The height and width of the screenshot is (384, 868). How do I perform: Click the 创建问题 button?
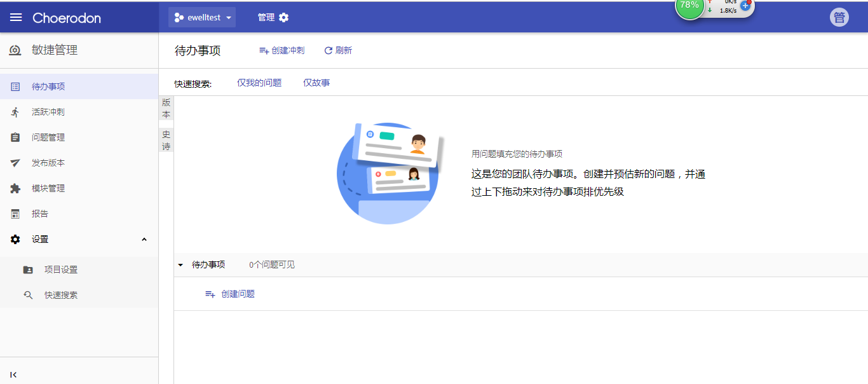230,294
